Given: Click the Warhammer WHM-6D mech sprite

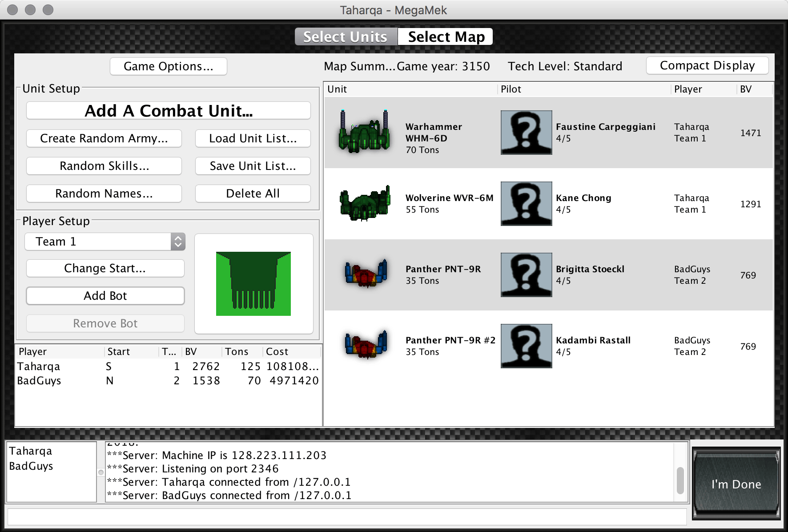Looking at the screenshot, I should click(364, 132).
